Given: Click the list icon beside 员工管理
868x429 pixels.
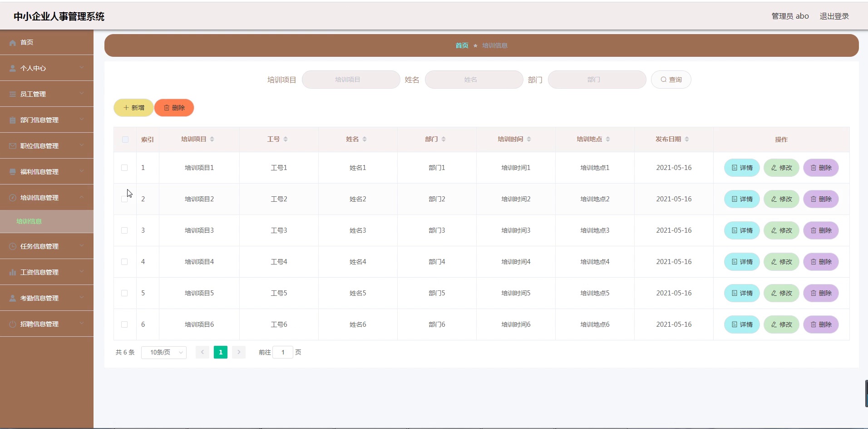Looking at the screenshot, I should [13, 95].
